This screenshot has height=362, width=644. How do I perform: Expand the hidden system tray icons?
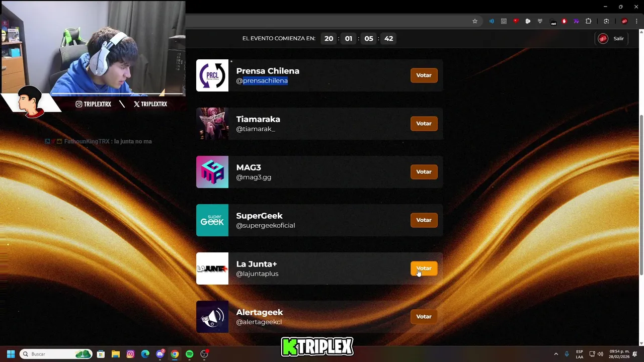556,354
